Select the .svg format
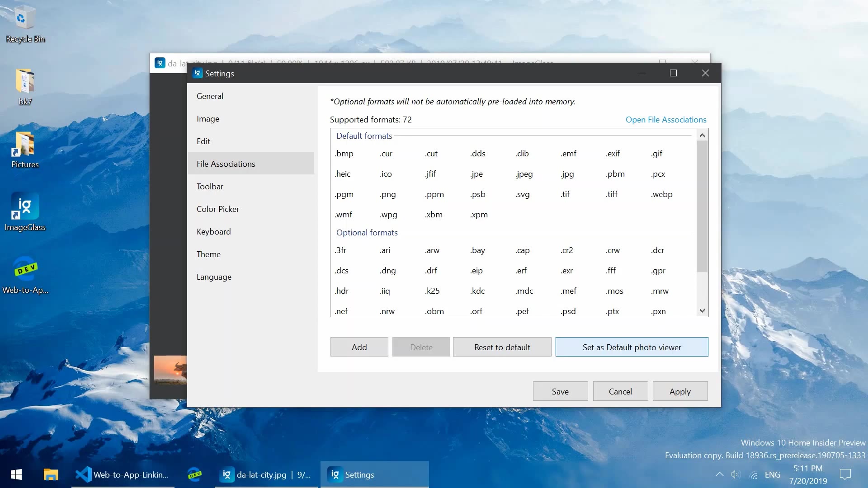Viewport: 868px width, 488px height. coord(523,194)
